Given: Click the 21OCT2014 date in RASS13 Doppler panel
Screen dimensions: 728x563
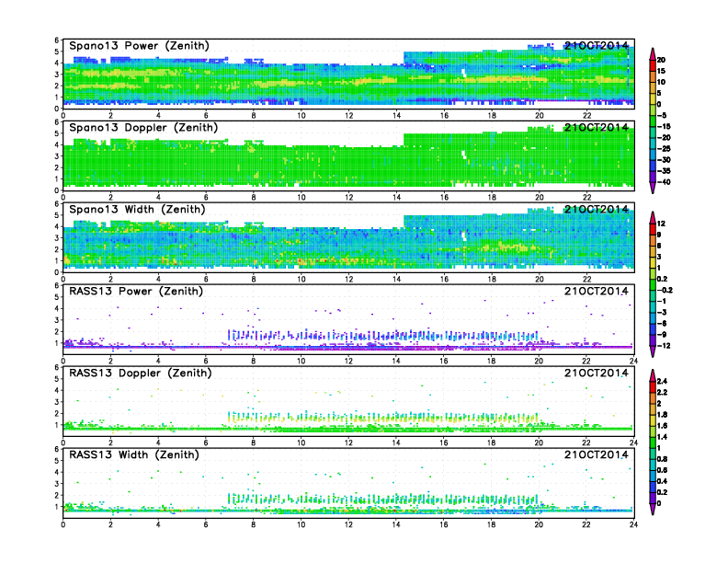Looking at the screenshot, I should pos(597,373).
